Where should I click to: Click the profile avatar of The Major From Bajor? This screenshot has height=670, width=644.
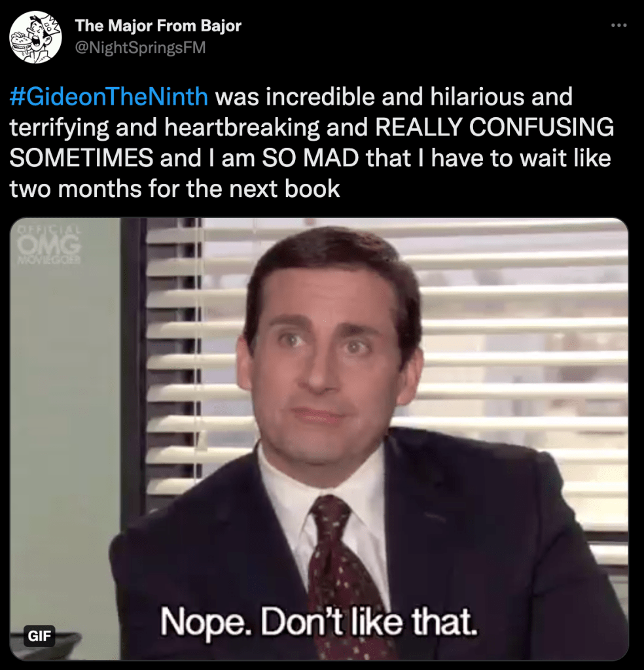(x=35, y=37)
